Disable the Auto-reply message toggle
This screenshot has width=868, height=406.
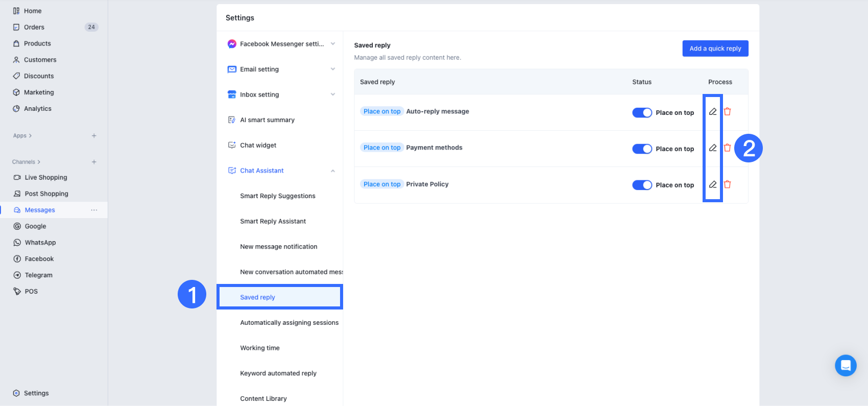pos(642,112)
